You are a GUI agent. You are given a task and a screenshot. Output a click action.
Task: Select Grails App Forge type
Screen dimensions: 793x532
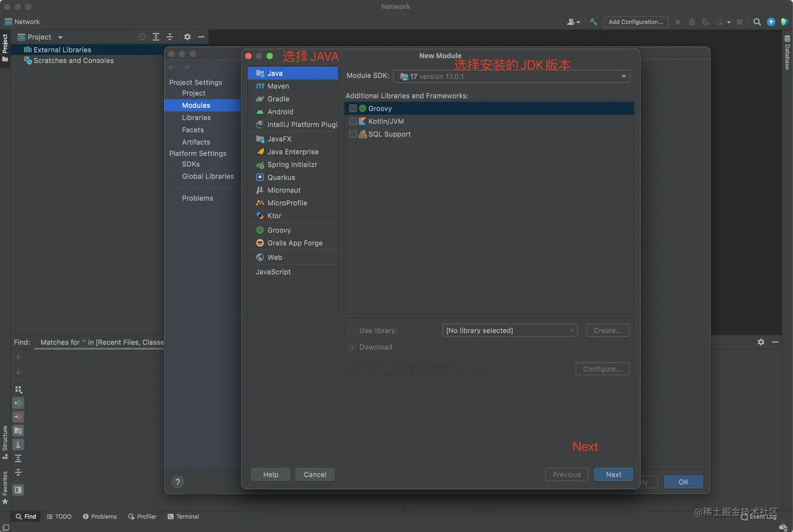[293, 243]
